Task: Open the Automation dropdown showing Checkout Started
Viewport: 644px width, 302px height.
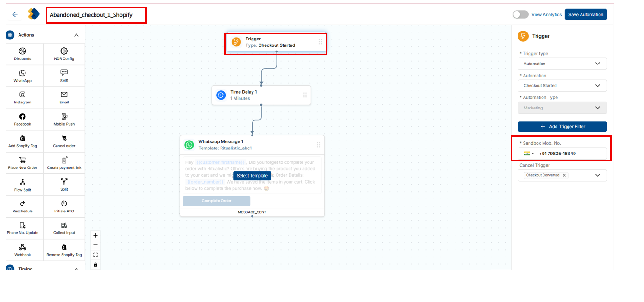Action: [562, 86]
